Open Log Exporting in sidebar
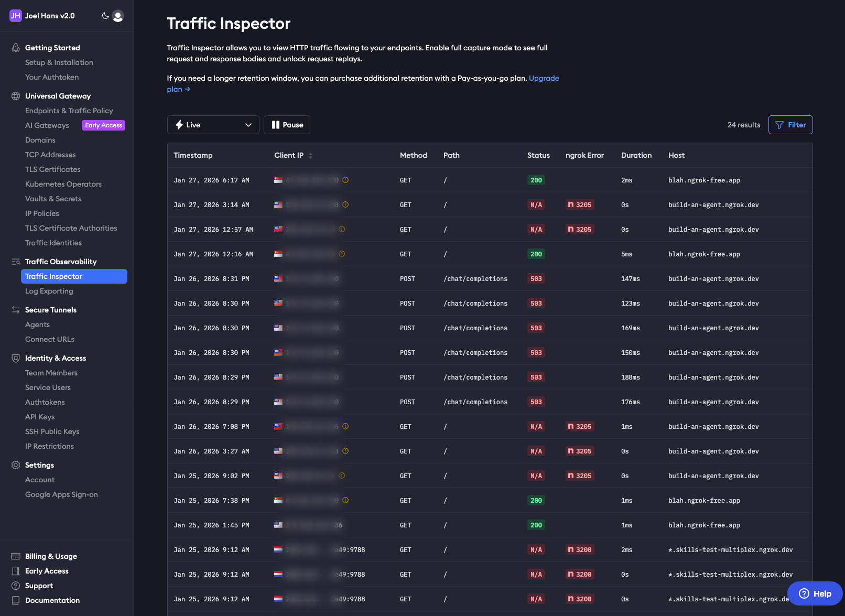 pyautogui.click(x=49, y=291)
